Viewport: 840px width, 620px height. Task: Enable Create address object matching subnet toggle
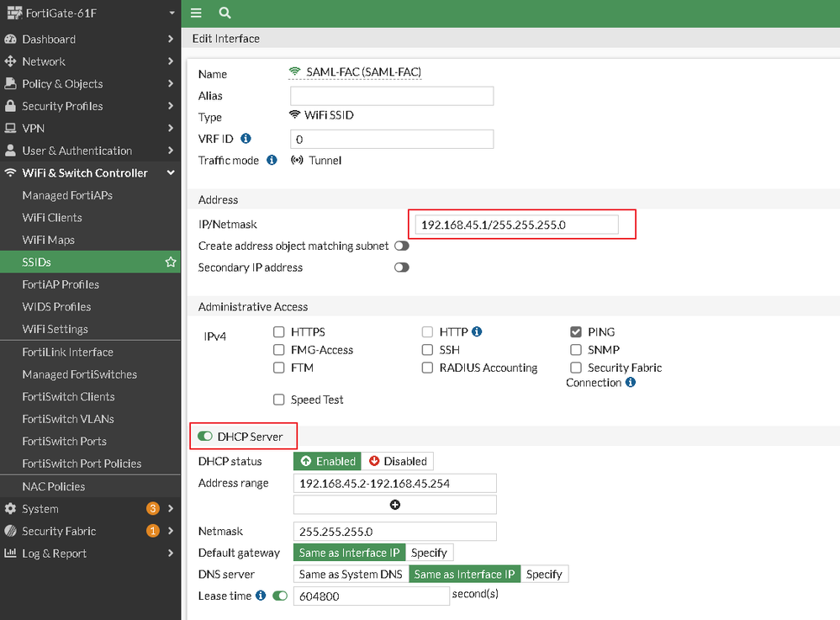click(401, 246)
